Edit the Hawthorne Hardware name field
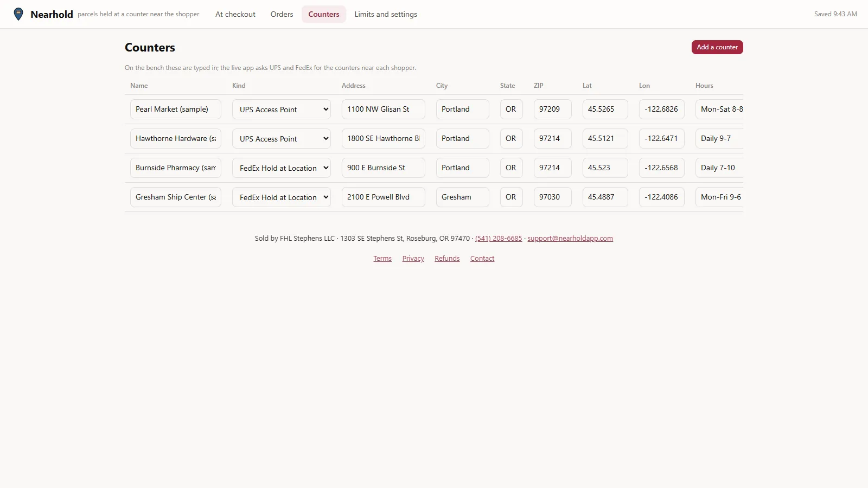Viewport: 868px width, 488px height. pos(176,138)
